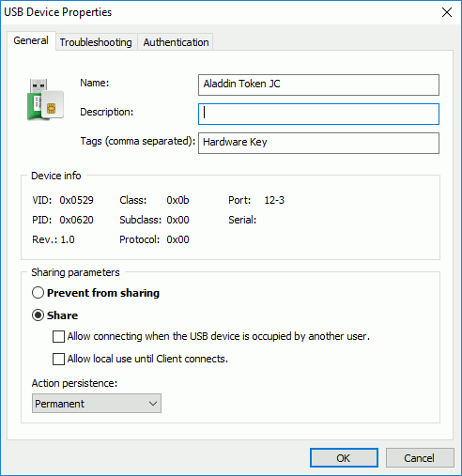Click the Description: label
The height and width of the screenshot is (476, 462).
pos(107,112)
